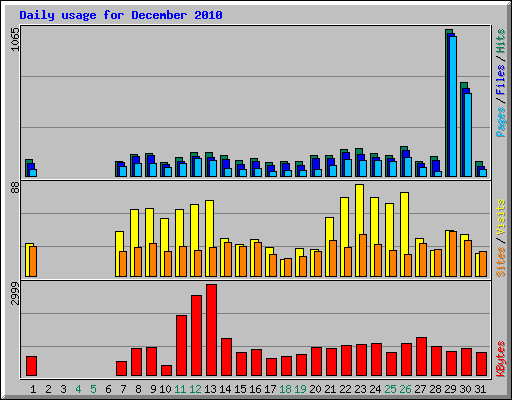Click day label 31 on the axis
Screen dimensions: 512x400
(480, 389)
